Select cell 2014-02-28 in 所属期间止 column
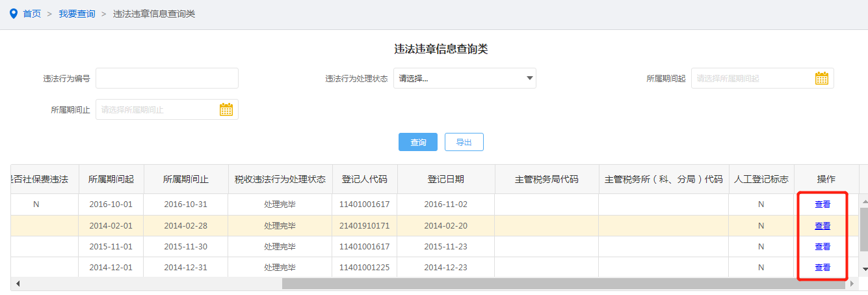Screen dimensions: 868x295 pos(186,226)
